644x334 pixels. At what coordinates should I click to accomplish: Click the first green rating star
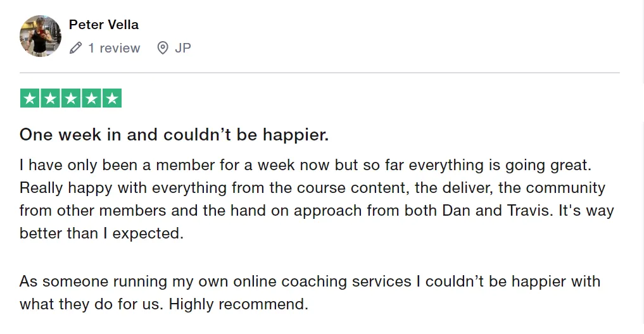30,98
